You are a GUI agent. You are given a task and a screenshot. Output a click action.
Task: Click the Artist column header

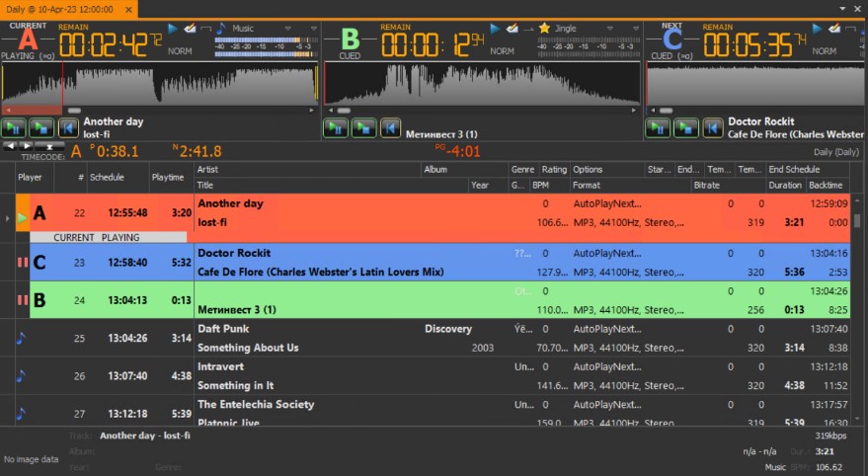(x=207, y=170)
